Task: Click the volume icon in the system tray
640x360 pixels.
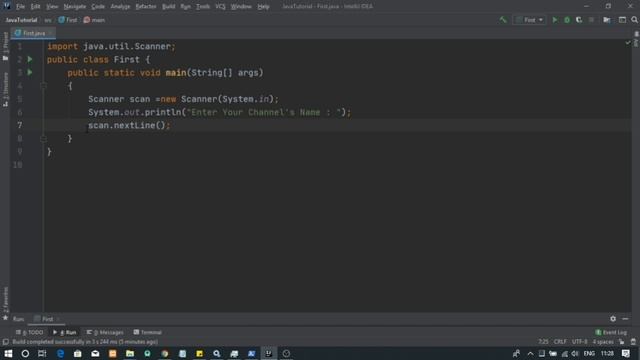Action: (575, 353)
